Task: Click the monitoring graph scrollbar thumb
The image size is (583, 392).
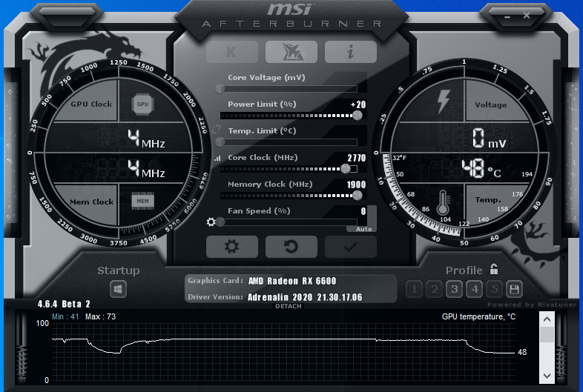Action: point(547,334)
